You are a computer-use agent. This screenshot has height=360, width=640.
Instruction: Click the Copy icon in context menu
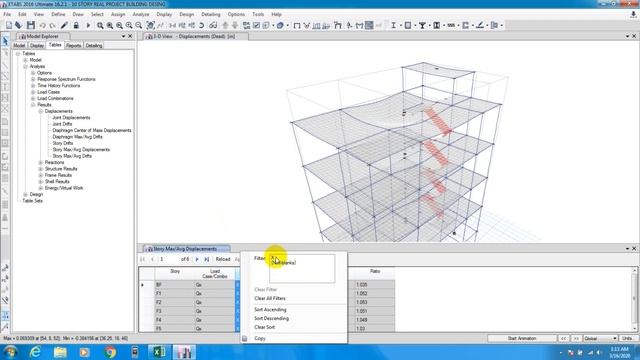click(x=244, y=338)
